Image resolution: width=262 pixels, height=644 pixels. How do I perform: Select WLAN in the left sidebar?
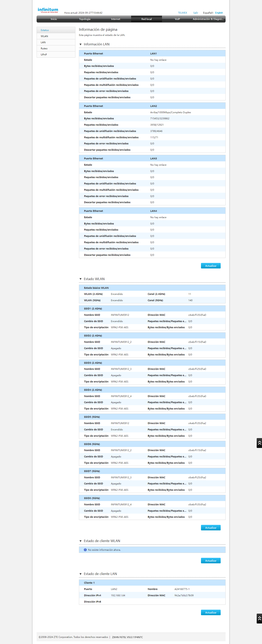[x=44, y=36]
